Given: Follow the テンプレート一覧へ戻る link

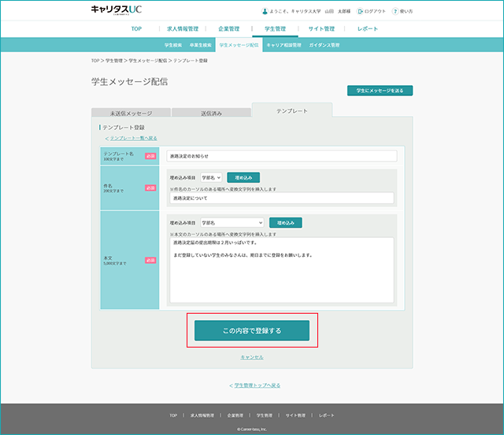Looking at the screenshot, I should coord(132,139).
